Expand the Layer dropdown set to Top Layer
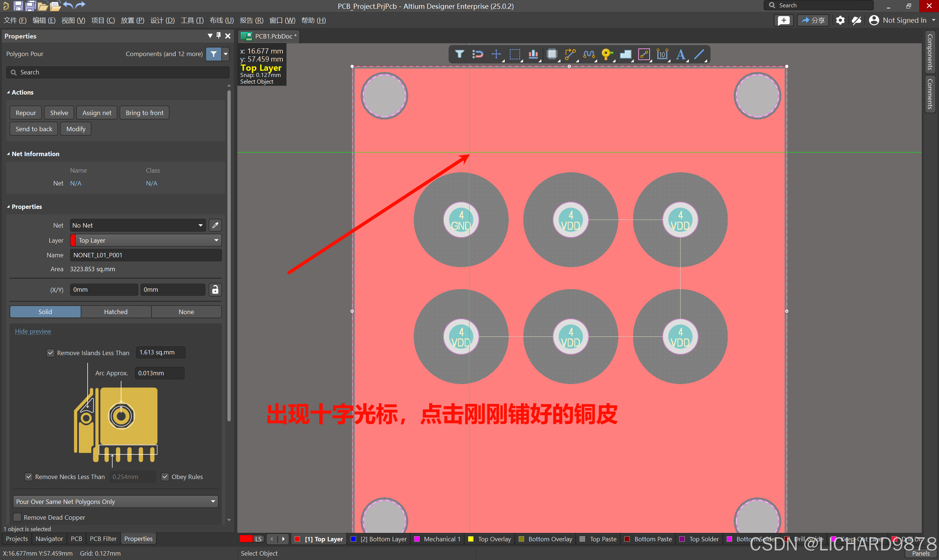 click(146, 240)
